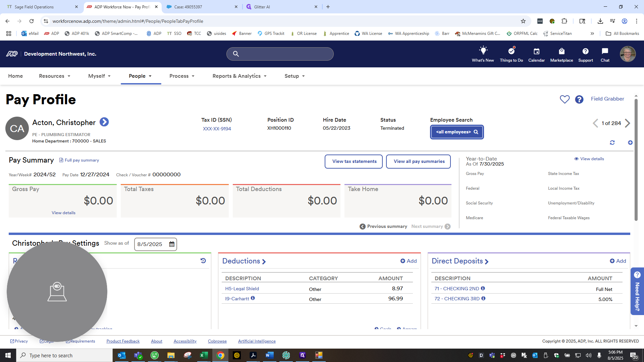Image resolution: width=644 pixels, height=362 pixels.
Task: Click the page vertical scrollbar
Action: point(636,160)
